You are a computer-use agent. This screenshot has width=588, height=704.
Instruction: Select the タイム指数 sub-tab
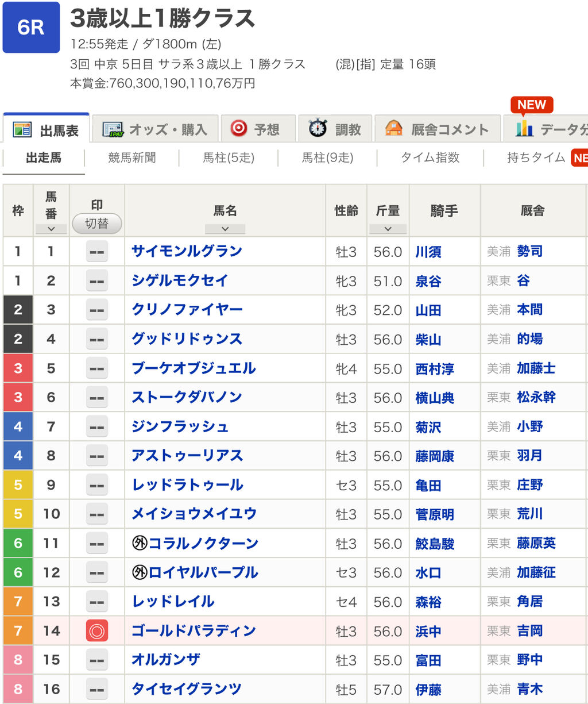pyautogui.click(x=430, y=158)
